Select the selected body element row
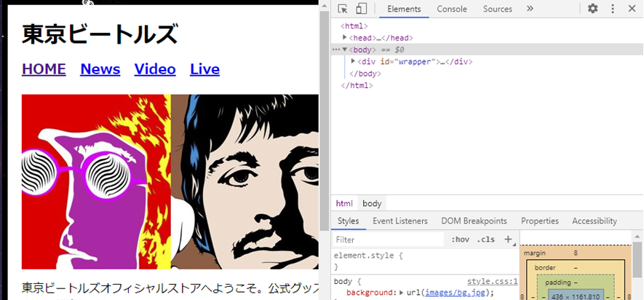Screen dimensions: 644x300 [x=487, y=50]
